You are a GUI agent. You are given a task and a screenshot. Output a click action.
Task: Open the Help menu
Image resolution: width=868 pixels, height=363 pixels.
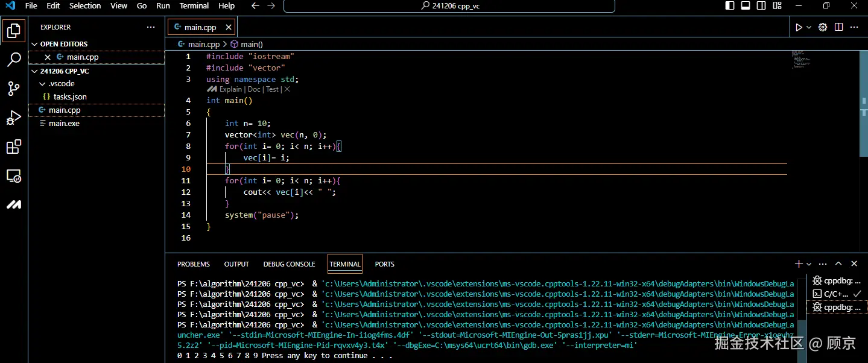[227, 6]
